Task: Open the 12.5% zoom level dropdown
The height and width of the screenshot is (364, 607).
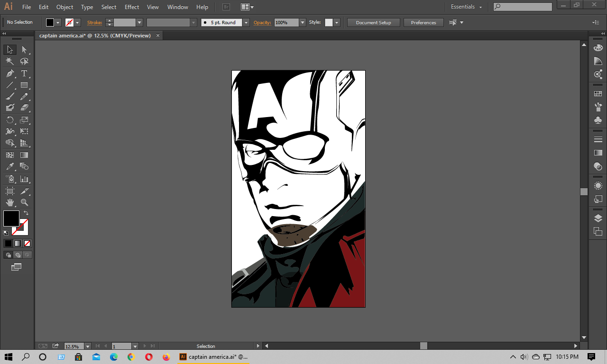Action: (87, 346)
